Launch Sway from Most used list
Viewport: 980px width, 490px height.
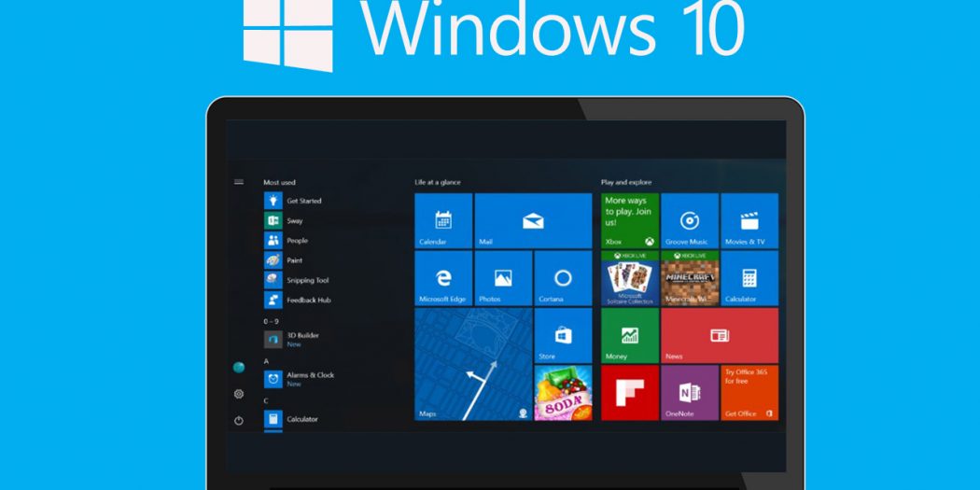(x=284, y=220)
